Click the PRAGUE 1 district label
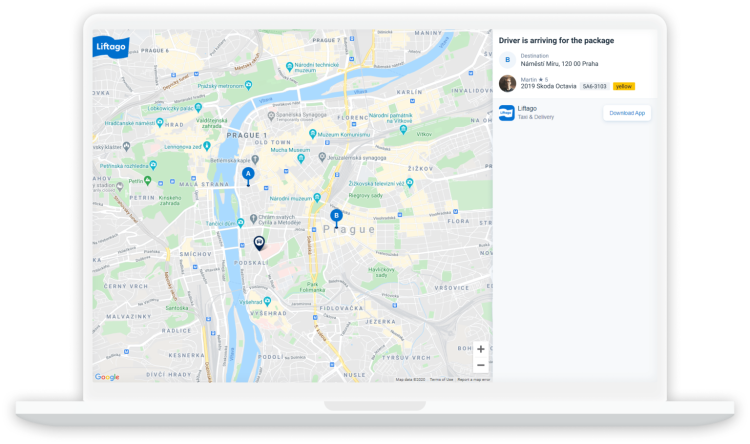 (247, 135)
